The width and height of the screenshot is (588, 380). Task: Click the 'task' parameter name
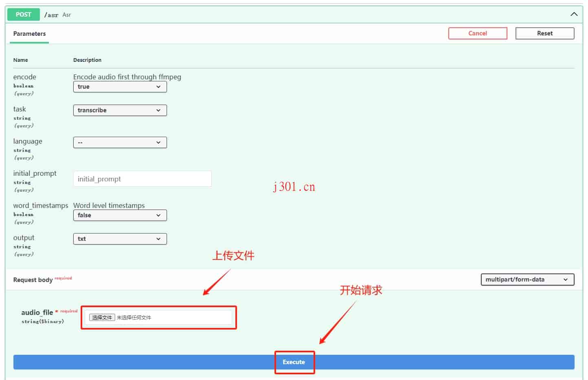click(20, 109)
